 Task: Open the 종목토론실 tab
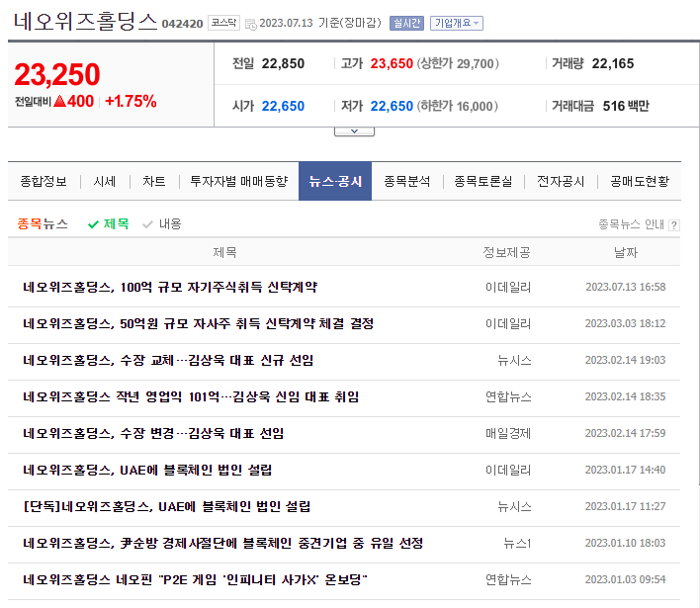483,181
